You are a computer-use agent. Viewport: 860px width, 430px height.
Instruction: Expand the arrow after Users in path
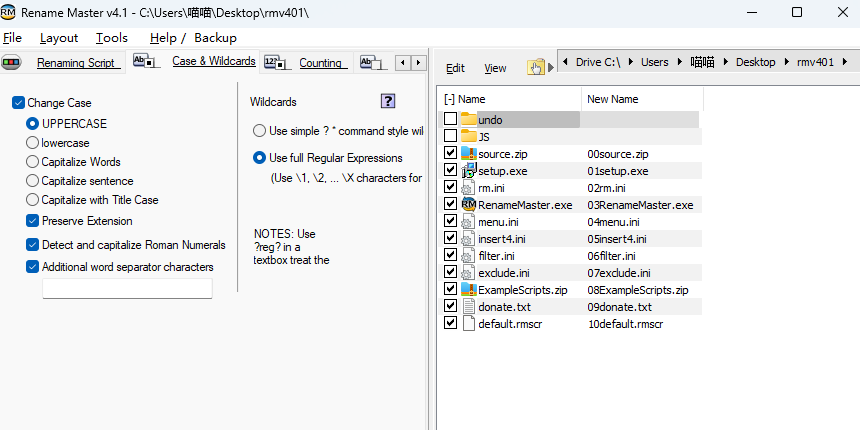[680, 62]
